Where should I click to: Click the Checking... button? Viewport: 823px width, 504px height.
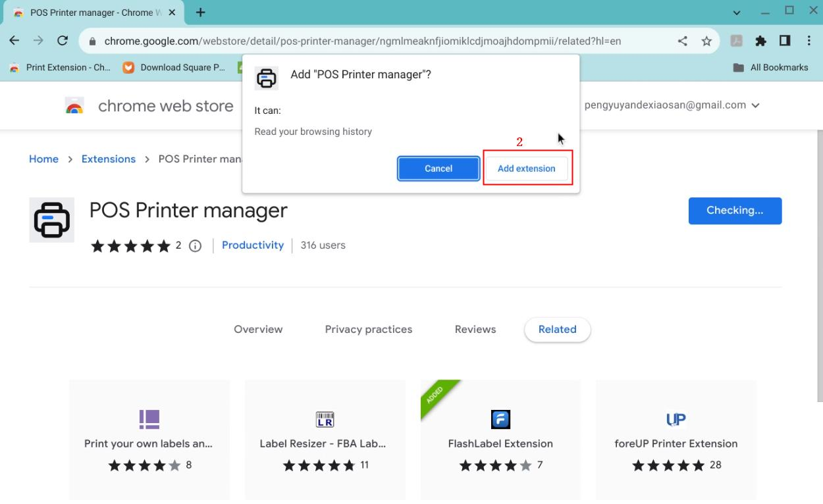click(735, 211)
